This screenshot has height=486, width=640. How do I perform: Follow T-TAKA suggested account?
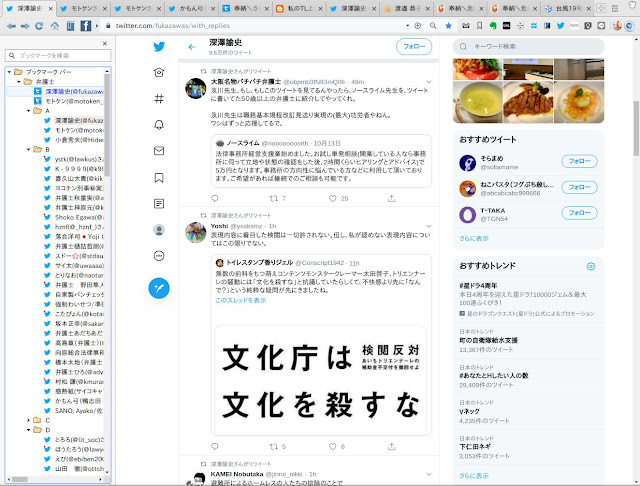pos(579,213)
